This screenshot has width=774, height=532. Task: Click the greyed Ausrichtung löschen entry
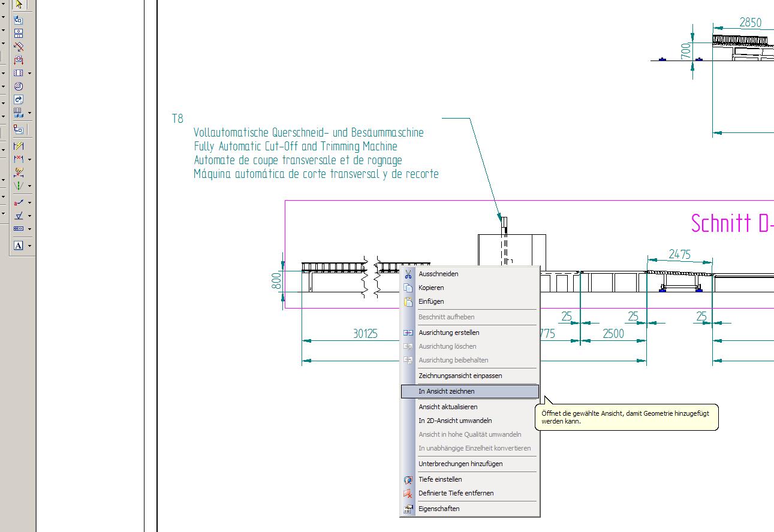(x=470, y=346)
